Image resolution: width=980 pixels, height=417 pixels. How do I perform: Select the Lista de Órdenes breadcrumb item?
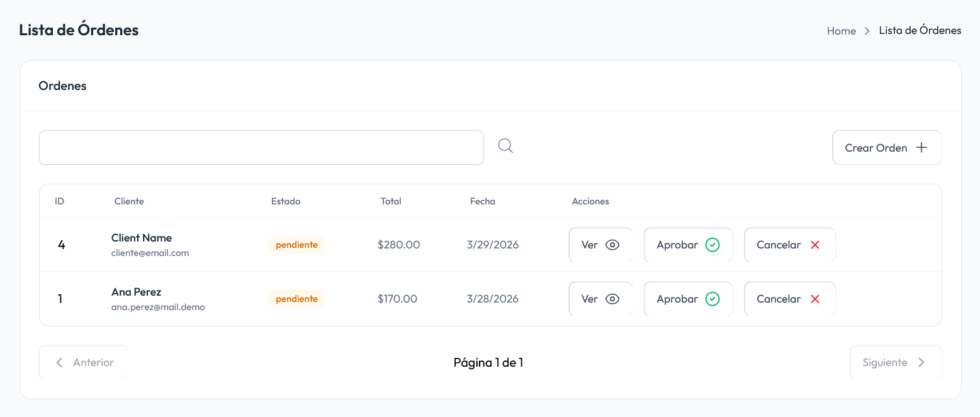coord(920,30)
